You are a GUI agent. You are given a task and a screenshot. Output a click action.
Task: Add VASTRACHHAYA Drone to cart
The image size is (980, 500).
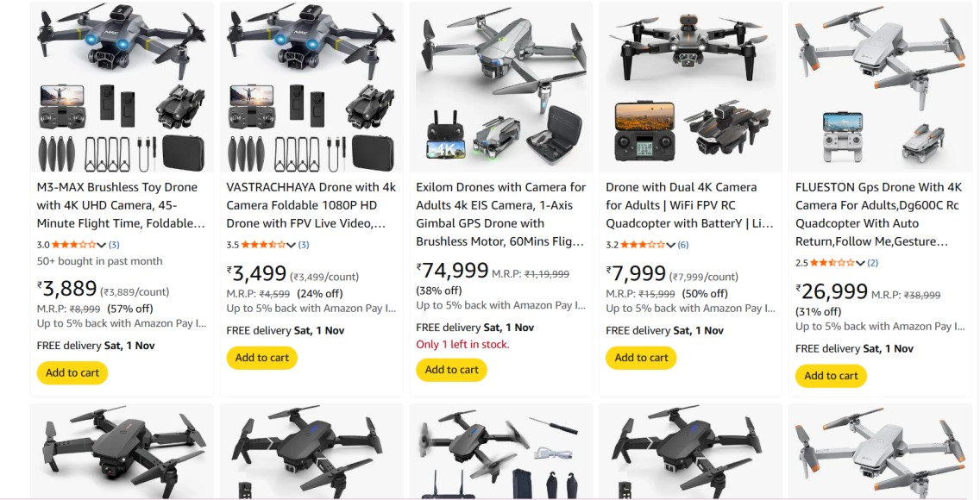click(x=262, y=358)
